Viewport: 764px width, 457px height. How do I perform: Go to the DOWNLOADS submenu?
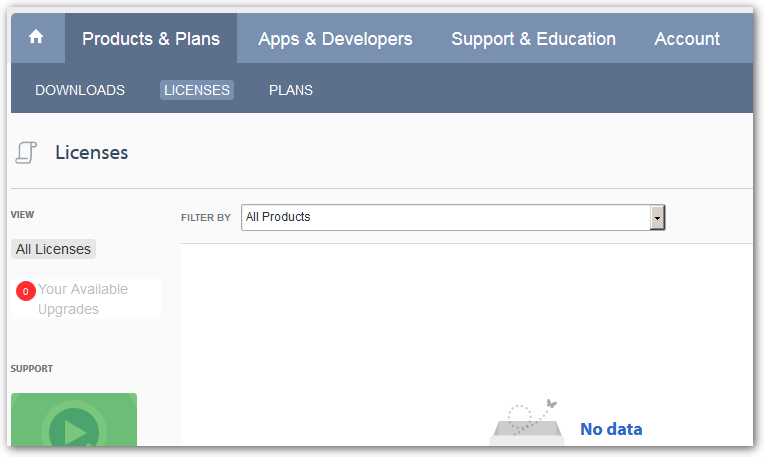tap(80, 90)
